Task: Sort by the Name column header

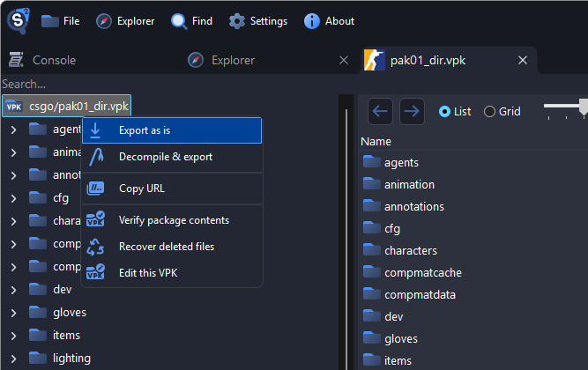Action: point(376,141)
